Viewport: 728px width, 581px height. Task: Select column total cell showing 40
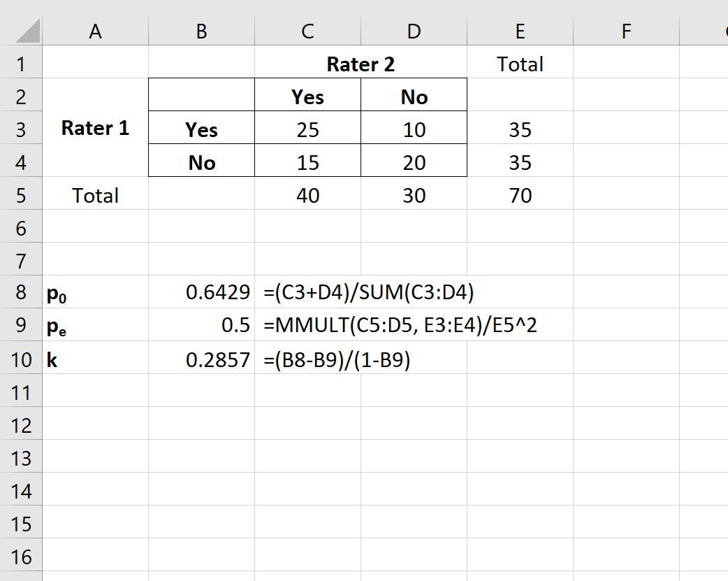click(x=307, y=196)
